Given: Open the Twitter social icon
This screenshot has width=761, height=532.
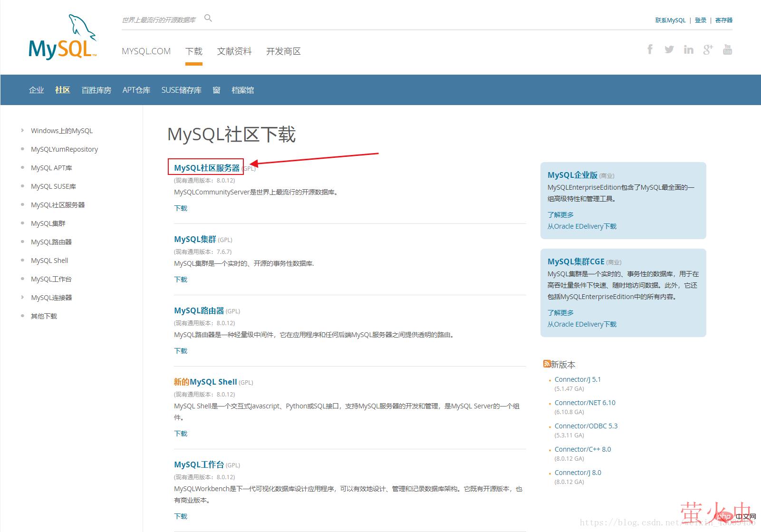Looking at the screenshot, I should point(669,49).
